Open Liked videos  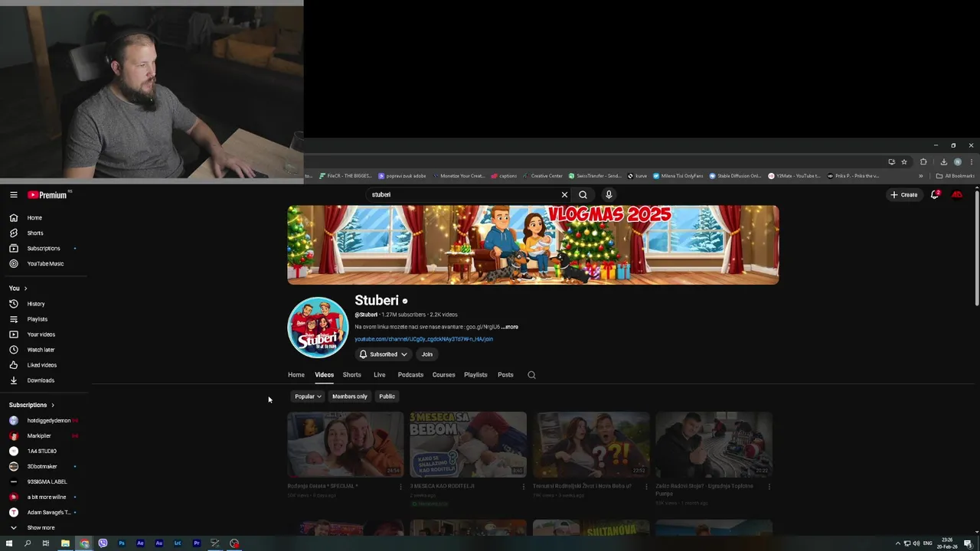click(x=41, y=365)
